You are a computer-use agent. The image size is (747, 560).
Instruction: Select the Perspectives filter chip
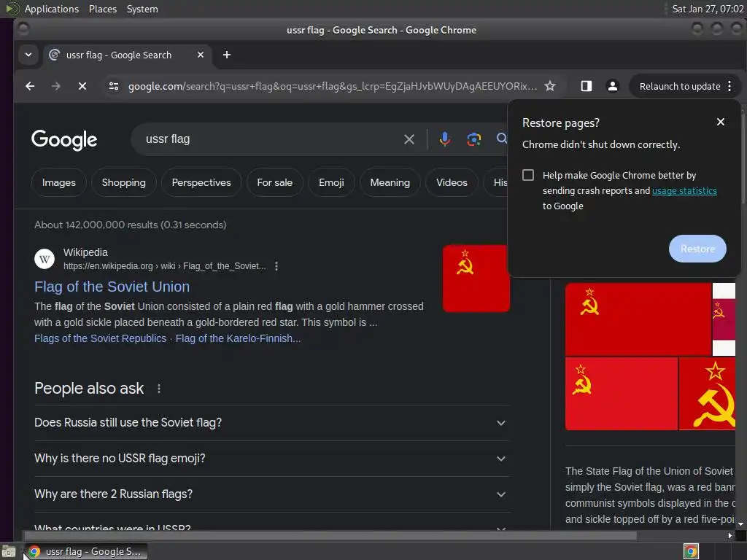click(201, 182)
